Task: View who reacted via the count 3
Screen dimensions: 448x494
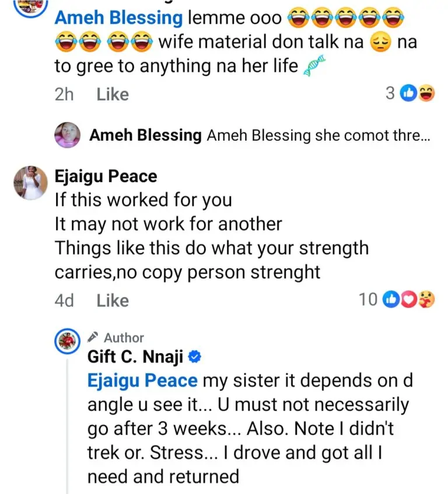Action: [390, 93]
